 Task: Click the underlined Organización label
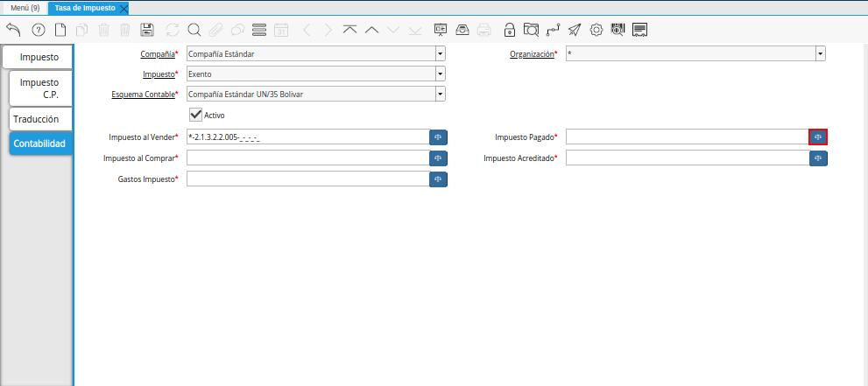click(x=532, y=55)
